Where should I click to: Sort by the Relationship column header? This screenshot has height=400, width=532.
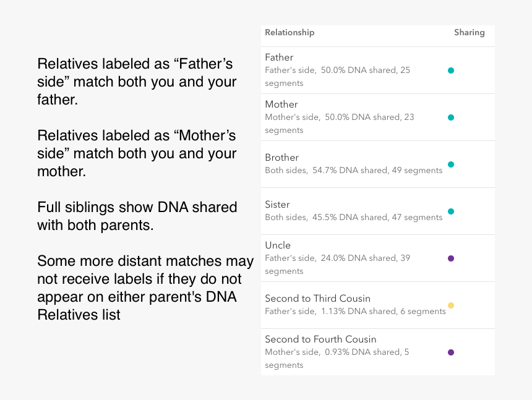[x=290, y=32]
